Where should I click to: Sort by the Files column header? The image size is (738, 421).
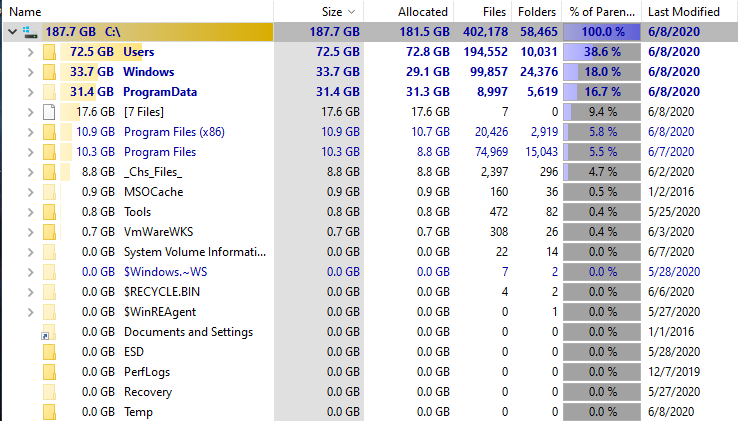(x=482, y=12)
